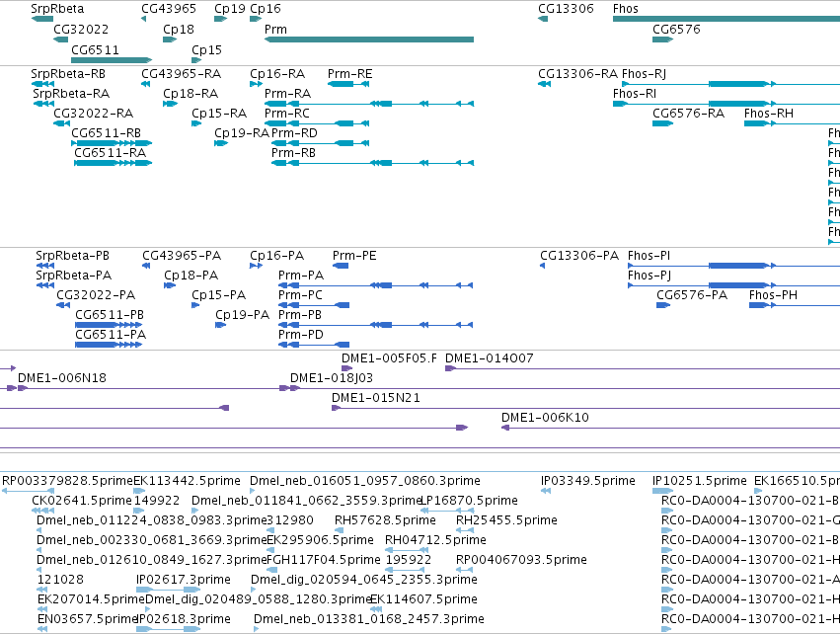The image size is (840, 634).
Task: Select transcript Cp16-RA
Action: [x=277, y=74]
